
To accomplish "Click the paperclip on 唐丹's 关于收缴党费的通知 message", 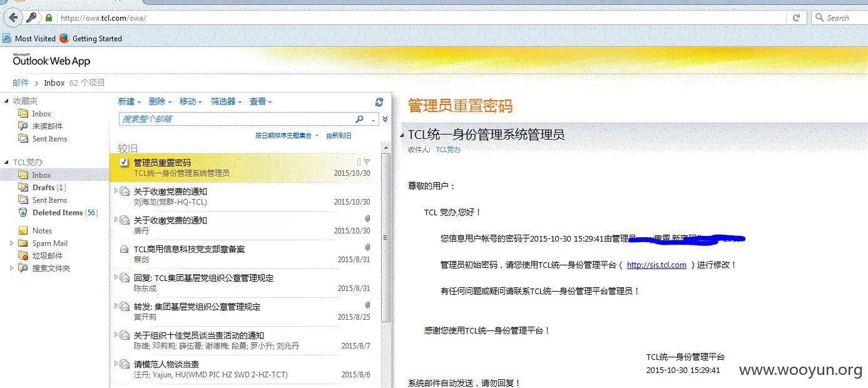I will click(x=367, y=219).
